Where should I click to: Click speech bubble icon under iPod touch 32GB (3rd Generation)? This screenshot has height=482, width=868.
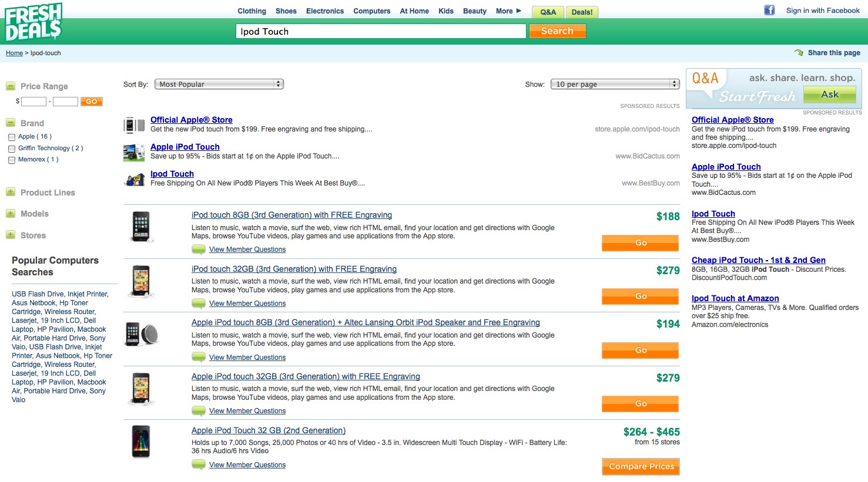[199, 304]
